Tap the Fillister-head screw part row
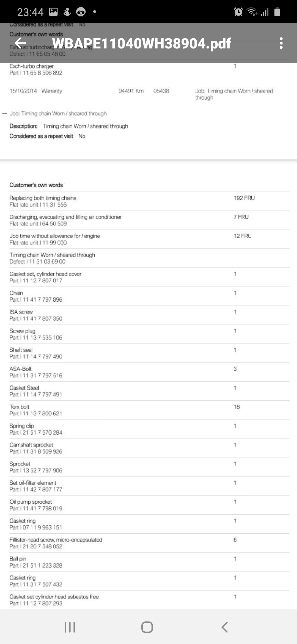 pyautogui.click(x=148, y=543)
